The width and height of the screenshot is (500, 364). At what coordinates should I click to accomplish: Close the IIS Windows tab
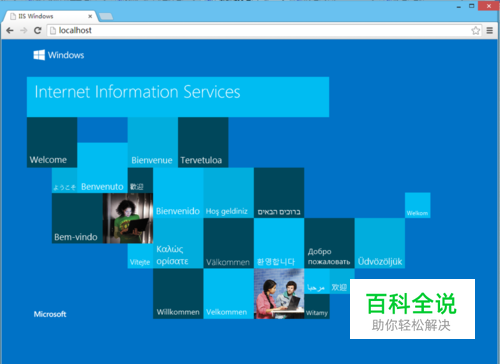pyautogui.click(x=90, y=16)
